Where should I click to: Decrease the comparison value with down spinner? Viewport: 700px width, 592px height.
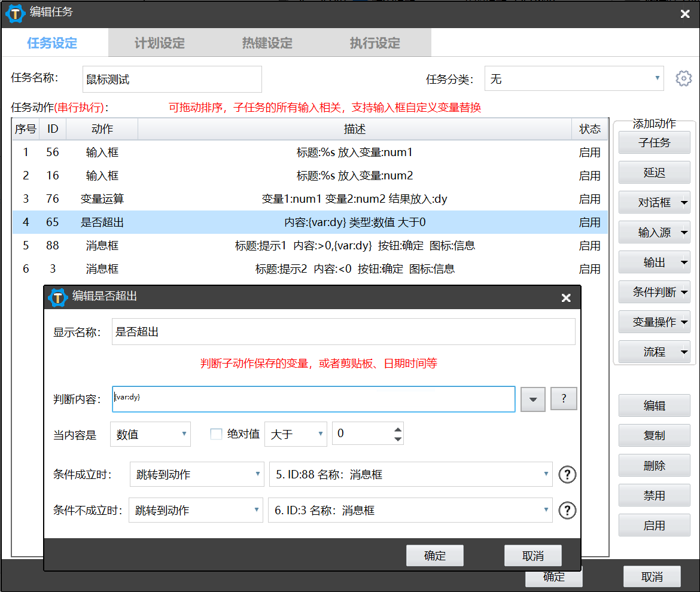point(398,440)
